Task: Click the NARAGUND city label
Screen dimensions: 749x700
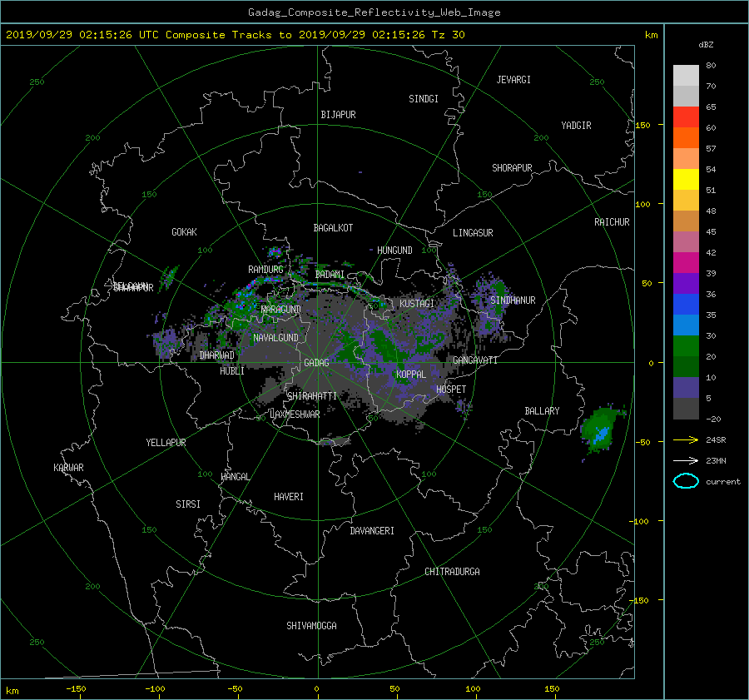Action: [281, 309]
